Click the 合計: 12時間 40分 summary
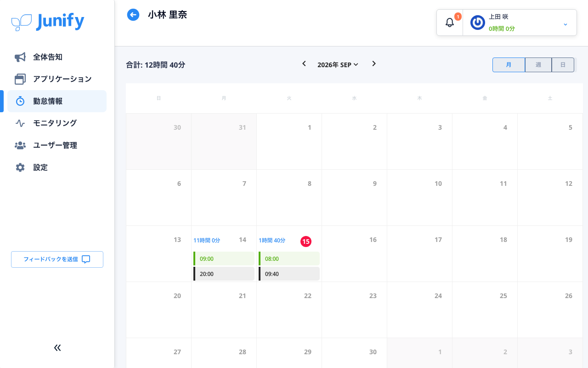Screen dimensions: 588x368 coord(155,65)
